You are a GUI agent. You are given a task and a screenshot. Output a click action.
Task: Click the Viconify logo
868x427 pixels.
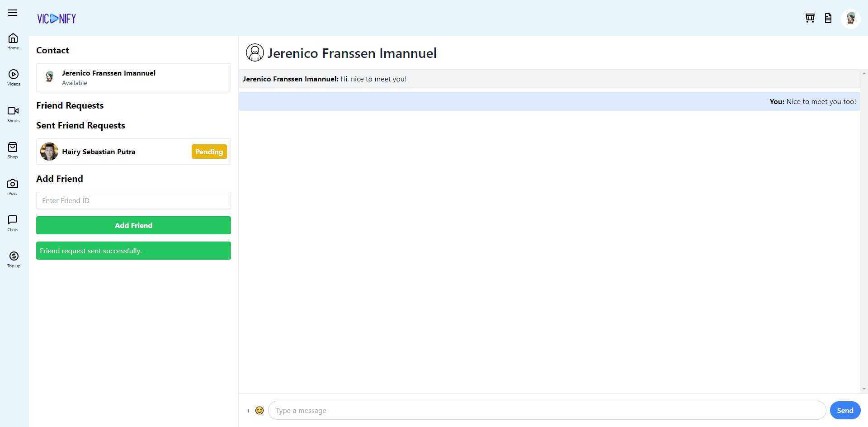pyautogui.click(x=57, y=19)
